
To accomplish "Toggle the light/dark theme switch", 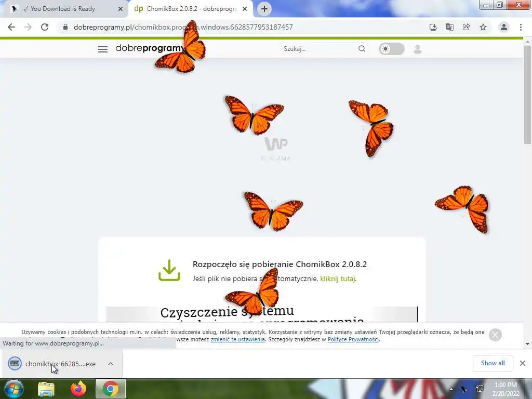I will pos(392,49).
